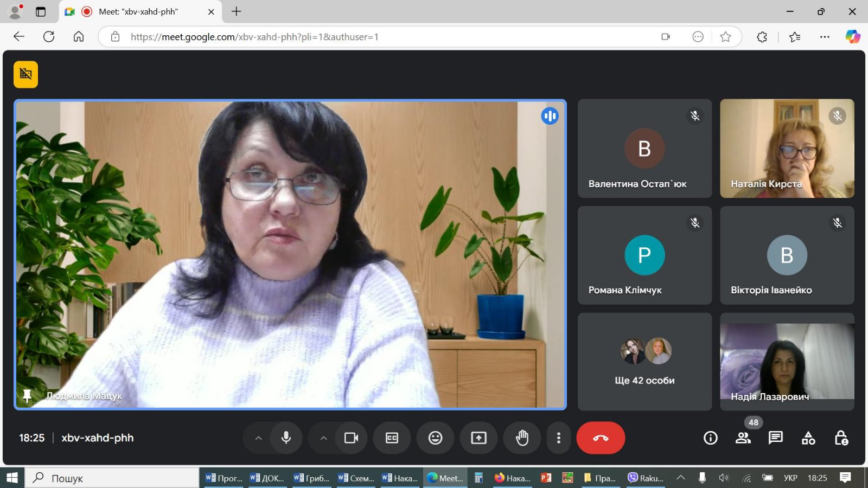The height and width of the screenshot is (488, 868).
Task: Open the meeting details info icon
Action: coord(711,438)
